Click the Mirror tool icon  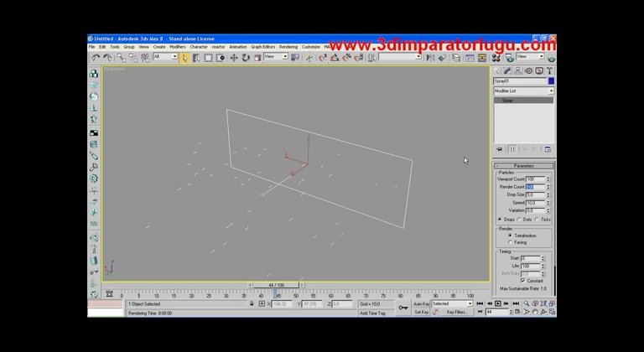pyautogui.click(x=430, y=58)
